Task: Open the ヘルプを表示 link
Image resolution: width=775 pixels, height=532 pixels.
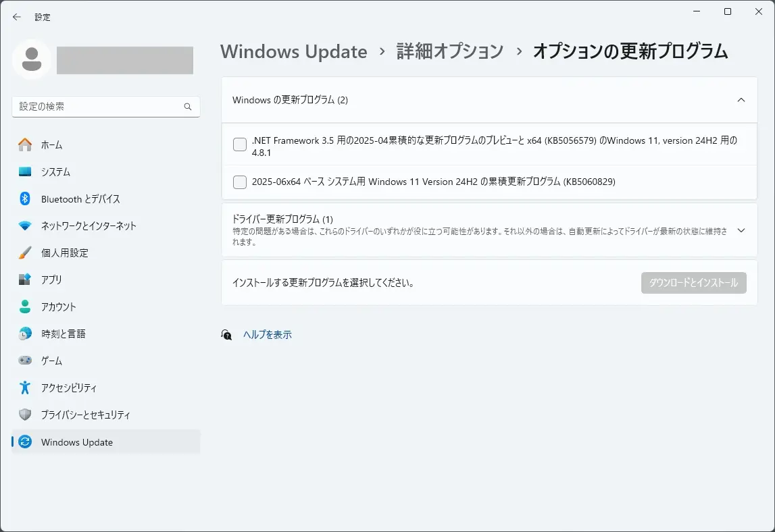Action: 268,335
